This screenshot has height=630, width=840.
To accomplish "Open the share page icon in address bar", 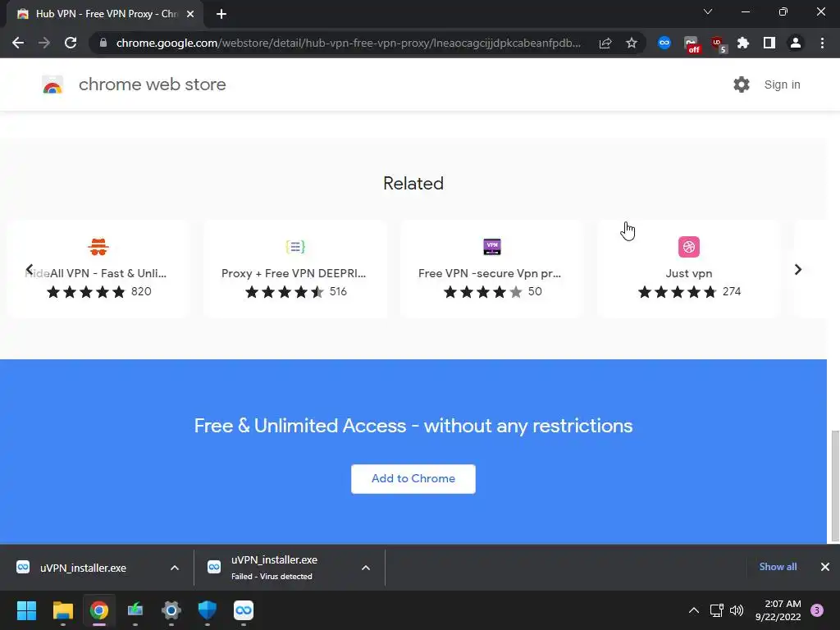I will coord(605,43).
